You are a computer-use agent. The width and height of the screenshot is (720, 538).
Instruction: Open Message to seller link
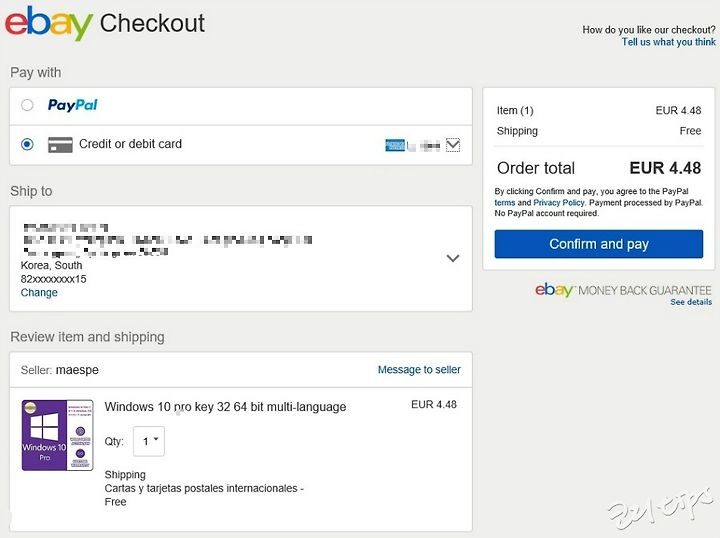(419, 370)
